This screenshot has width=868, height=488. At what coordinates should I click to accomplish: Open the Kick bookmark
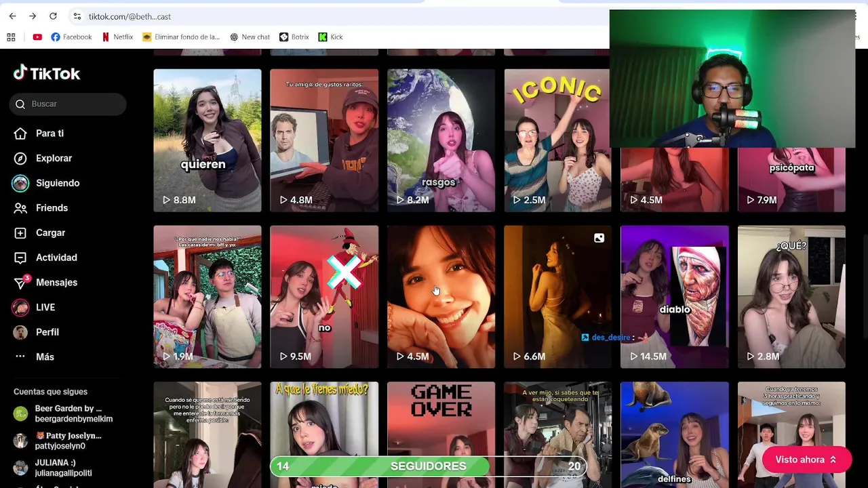(331, 37)
